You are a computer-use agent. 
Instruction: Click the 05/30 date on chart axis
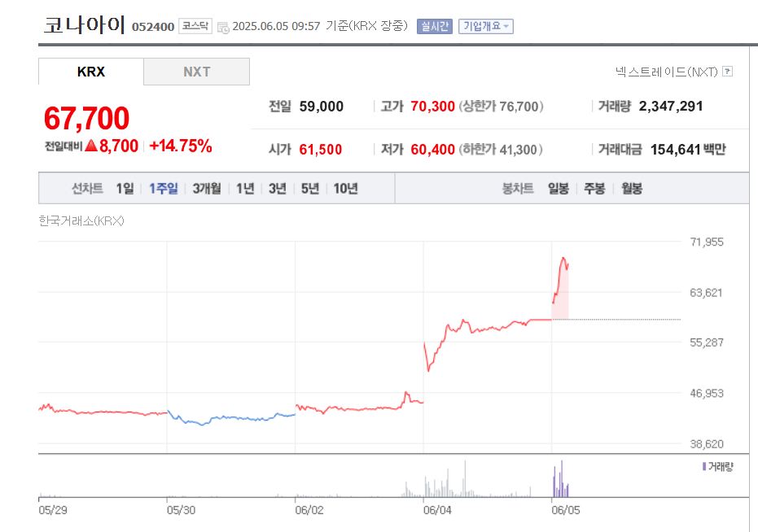click(181, 510)
